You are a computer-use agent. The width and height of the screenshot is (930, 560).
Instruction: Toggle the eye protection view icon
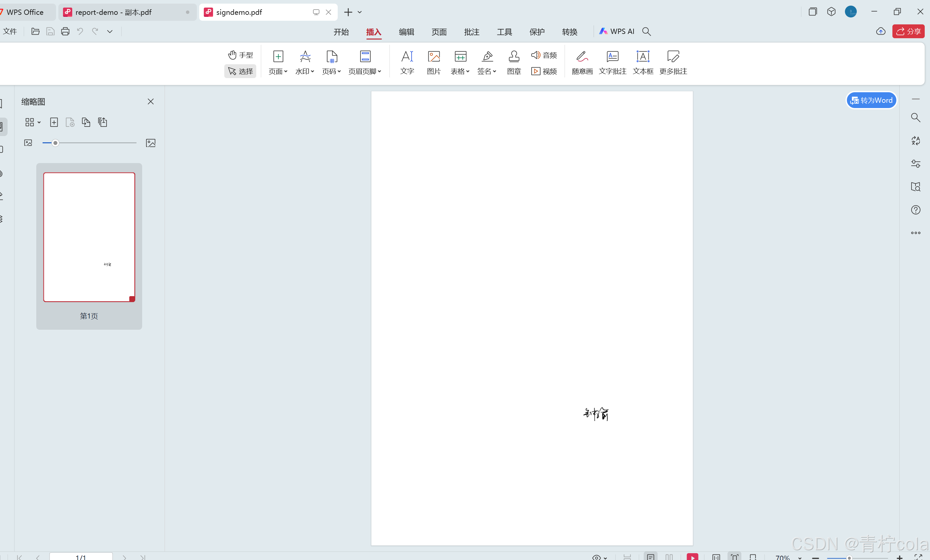pyautogui.click(x=596, y=557)
